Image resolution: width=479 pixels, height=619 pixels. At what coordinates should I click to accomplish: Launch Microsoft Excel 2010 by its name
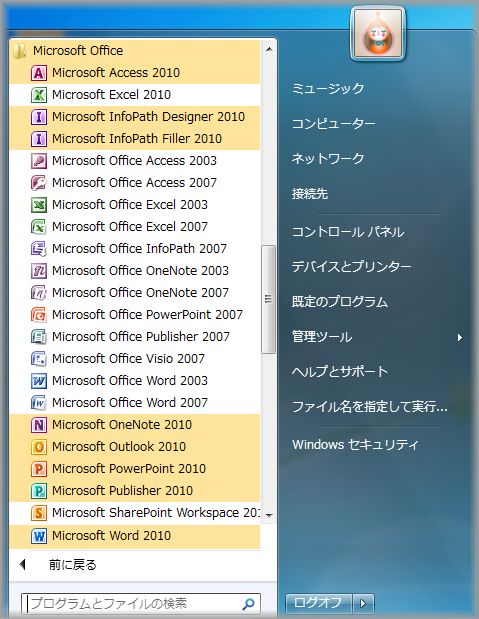tap(111, 95)
